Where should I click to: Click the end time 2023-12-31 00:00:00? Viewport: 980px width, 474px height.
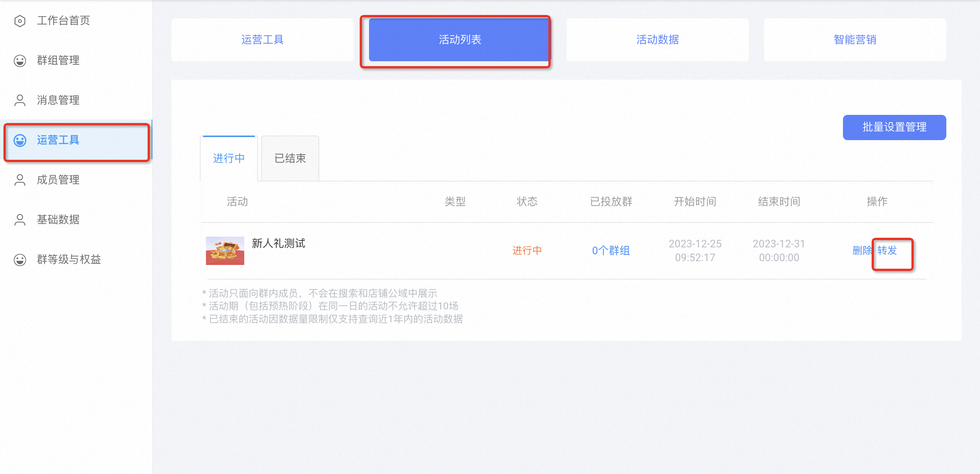(779, 251)
